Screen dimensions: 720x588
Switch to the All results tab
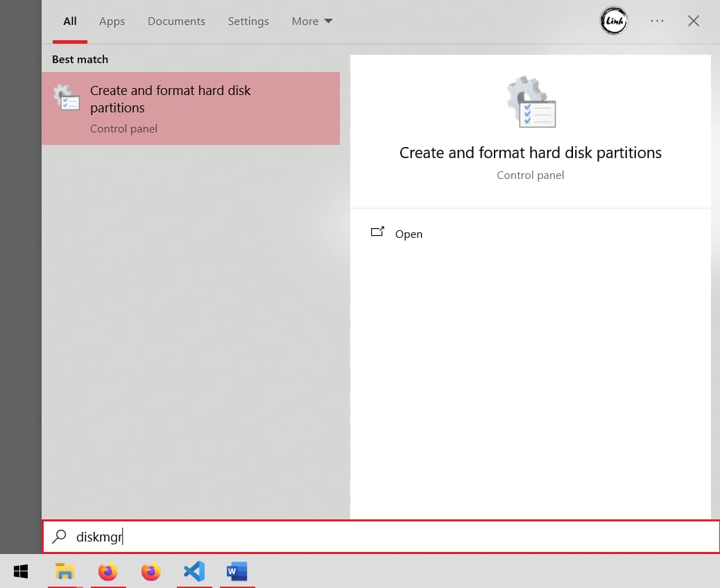69,21
